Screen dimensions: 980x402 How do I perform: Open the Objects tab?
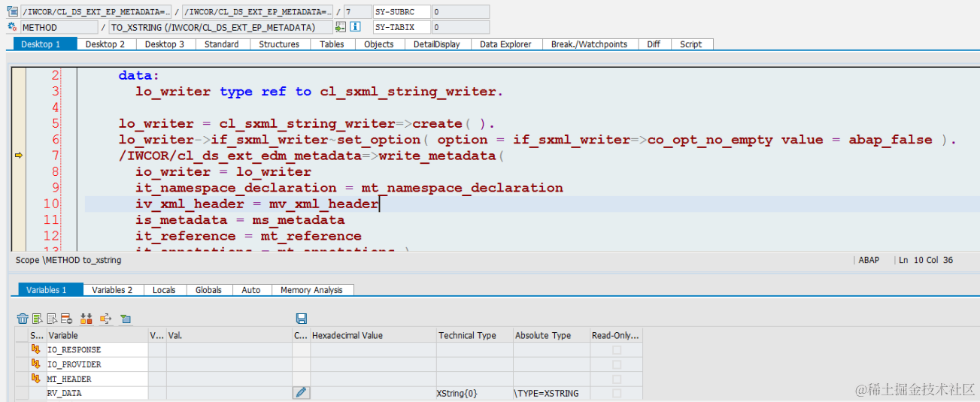click(379, 44)
